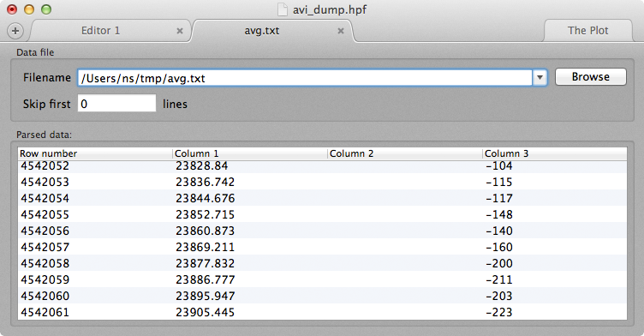Screen dimensions: 644x336
Task: Click the value 23860.873 in Column 1
Action: 205,231
